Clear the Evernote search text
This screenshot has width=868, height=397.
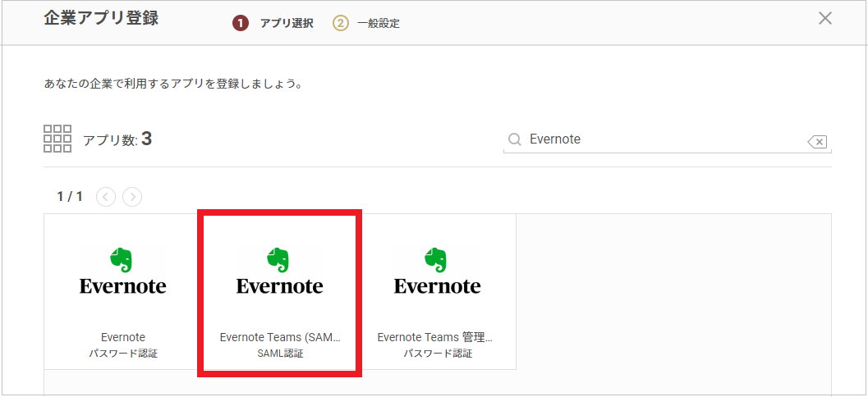point(817,142)
